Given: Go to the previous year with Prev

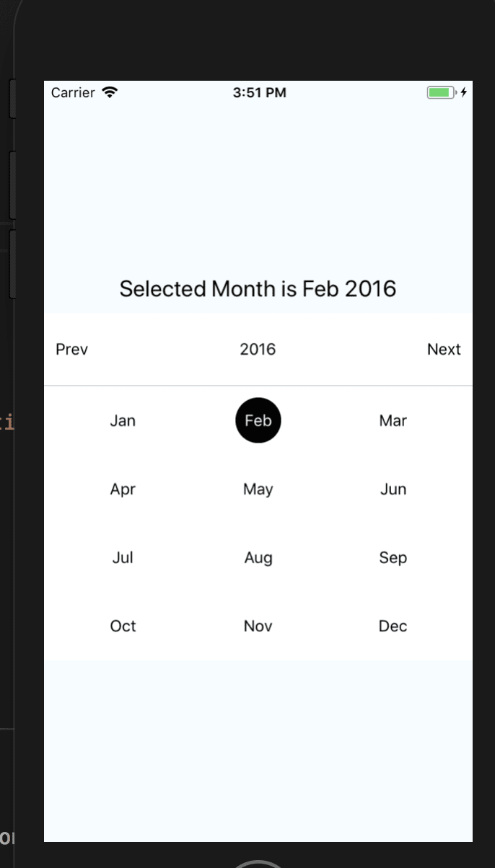Looking at the screenshot, I should 71,349.
